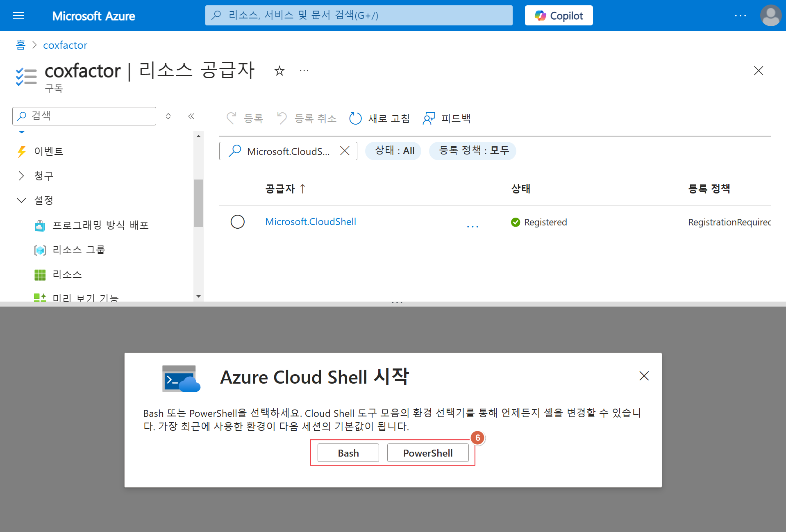The image size is (786, 532).
Task: Click sidebar scroll down arrow
Action: click(198, 296)
